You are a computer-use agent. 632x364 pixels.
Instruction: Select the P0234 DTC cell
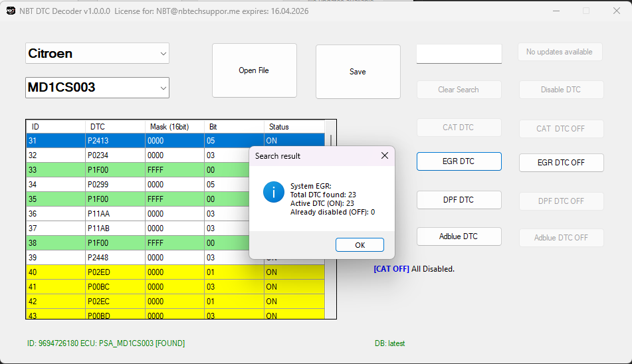pos(115,155)
